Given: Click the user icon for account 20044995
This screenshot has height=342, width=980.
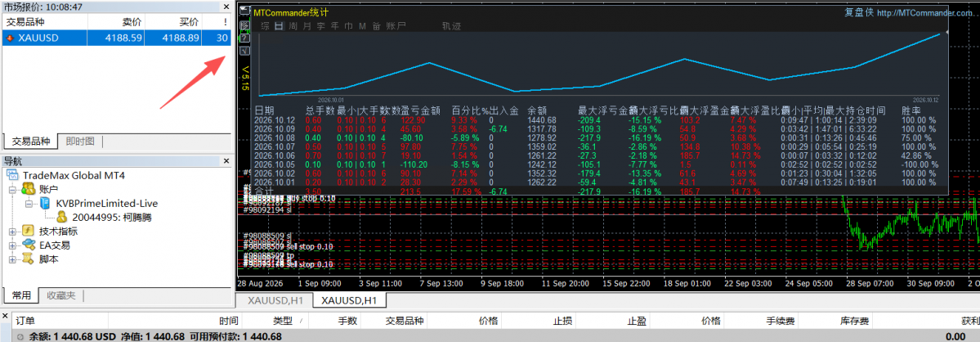Looking at the screenshot, I should pos(62,217).
